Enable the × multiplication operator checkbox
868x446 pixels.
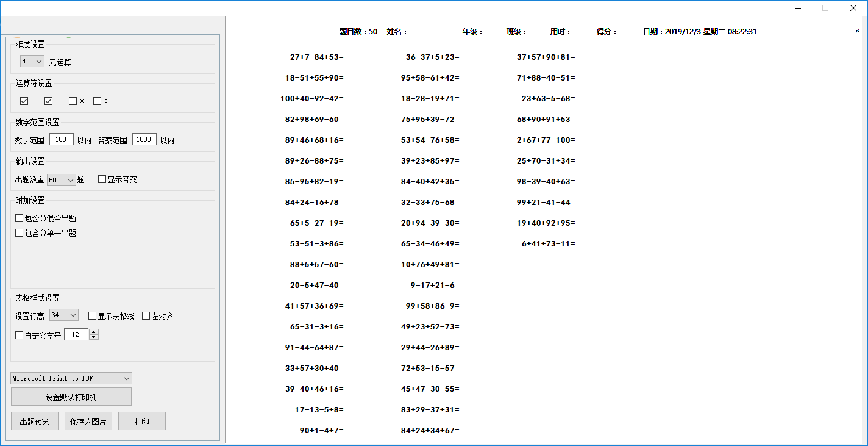pos(73,101)
